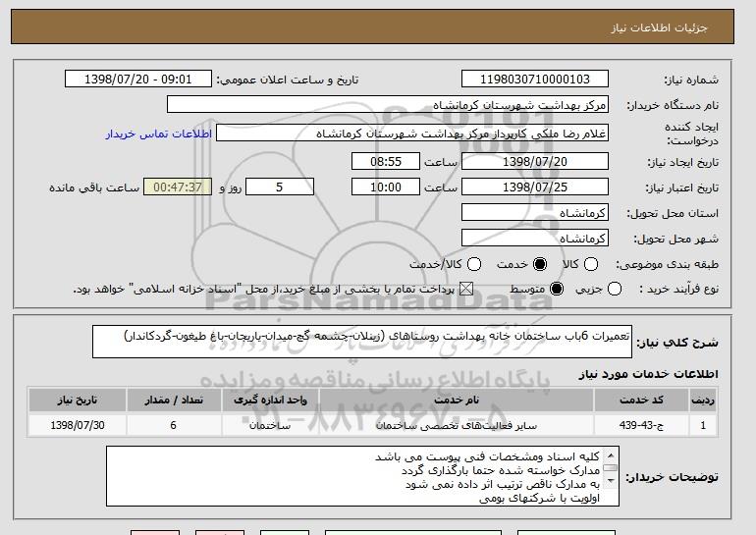Select the کالا/خدمت radio button
The width and height of the screenshot is (756, 535).
(x=474, y=264)
